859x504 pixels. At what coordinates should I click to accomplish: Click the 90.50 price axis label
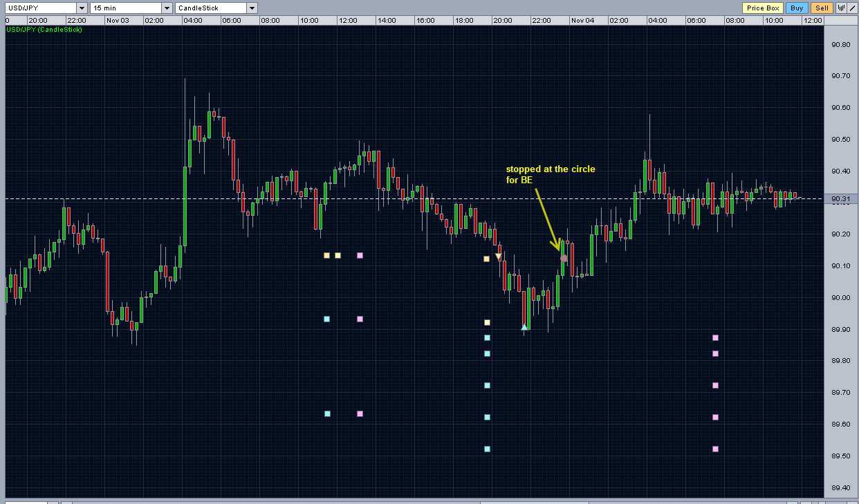pos(840,140)
